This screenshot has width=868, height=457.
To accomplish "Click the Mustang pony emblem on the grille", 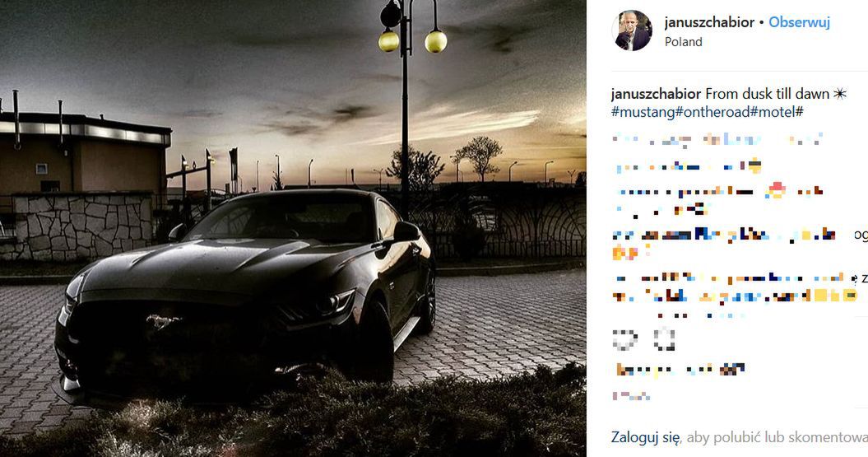I will pos(163,321).
